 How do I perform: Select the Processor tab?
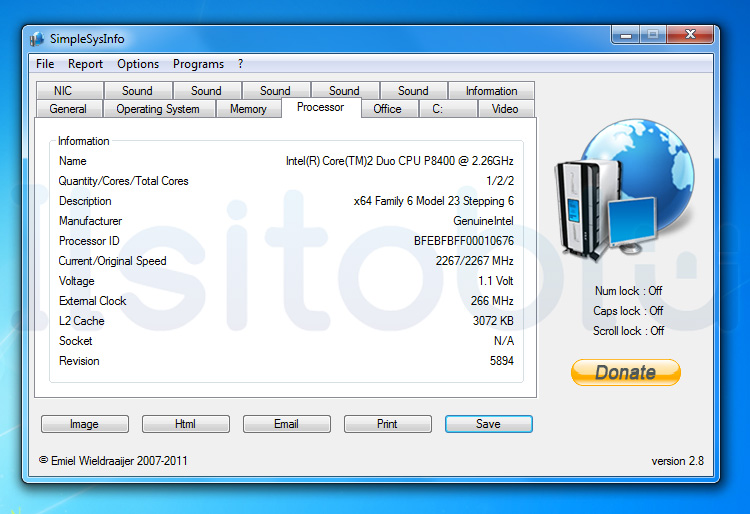click(x=321, y=107)
